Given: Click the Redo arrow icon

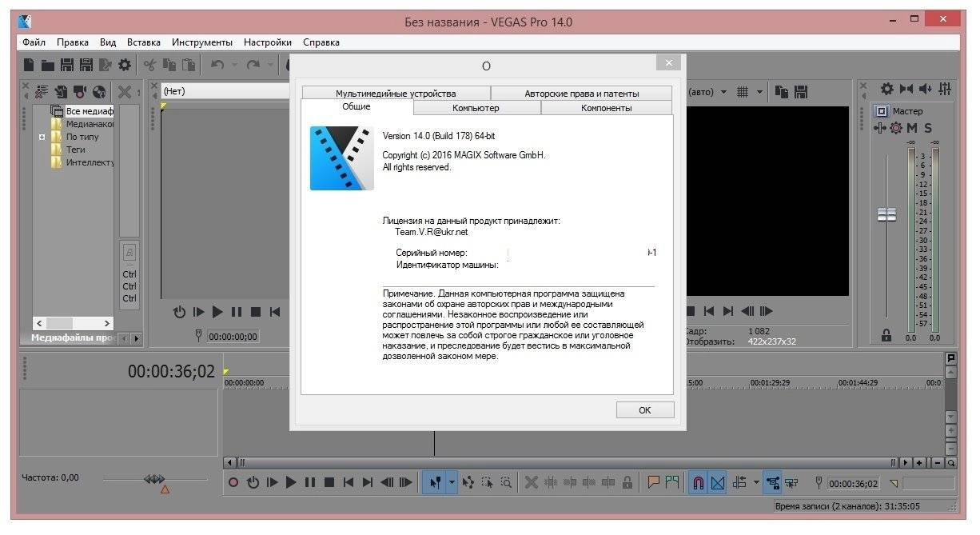Looking at the screenshot, I should point(253,65).
